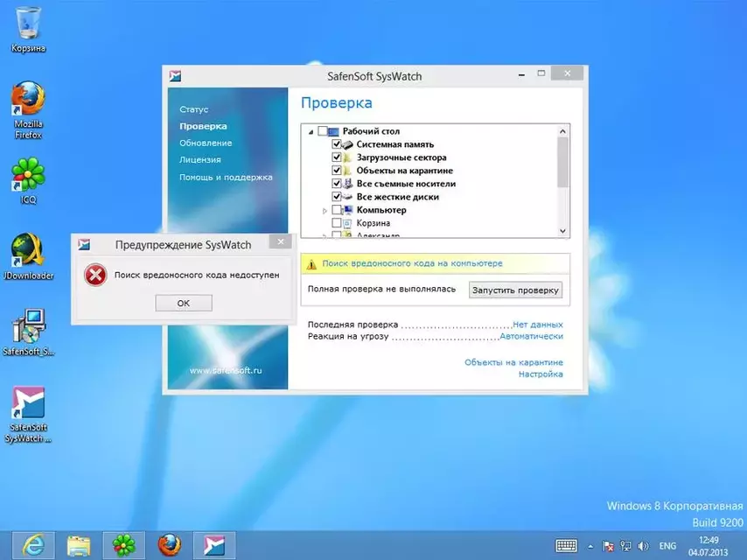
Task: Open Action Center flag tray icon
Action: (608, 546)
